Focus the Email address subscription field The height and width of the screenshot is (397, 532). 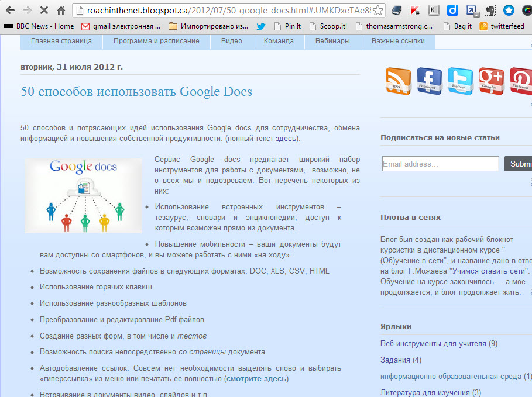[x=440, y=164]
